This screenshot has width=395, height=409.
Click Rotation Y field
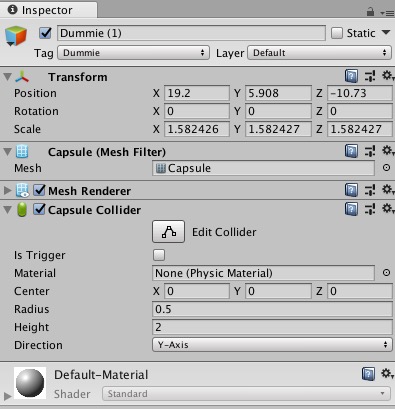(x=278, y=111)
